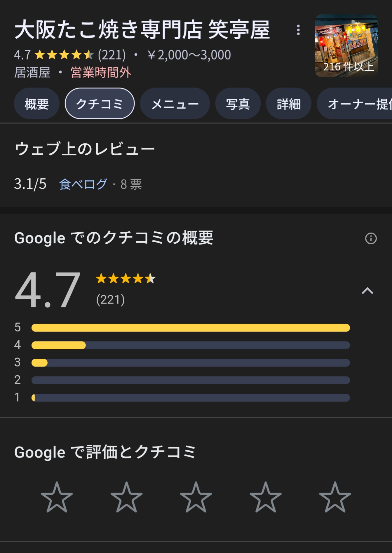The width and height of the screenshot is (392, 553).
Task: Open the three-dot more options menu
Action: 298,30
